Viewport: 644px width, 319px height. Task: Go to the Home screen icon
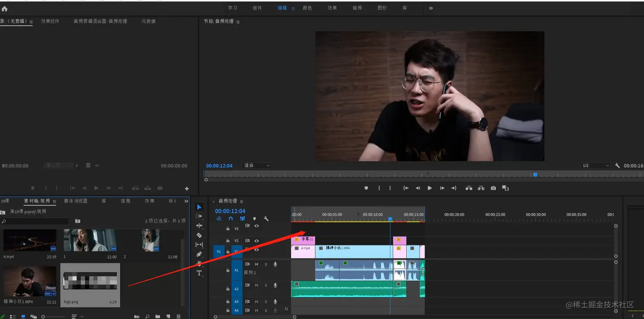click(x=5, y=9)
